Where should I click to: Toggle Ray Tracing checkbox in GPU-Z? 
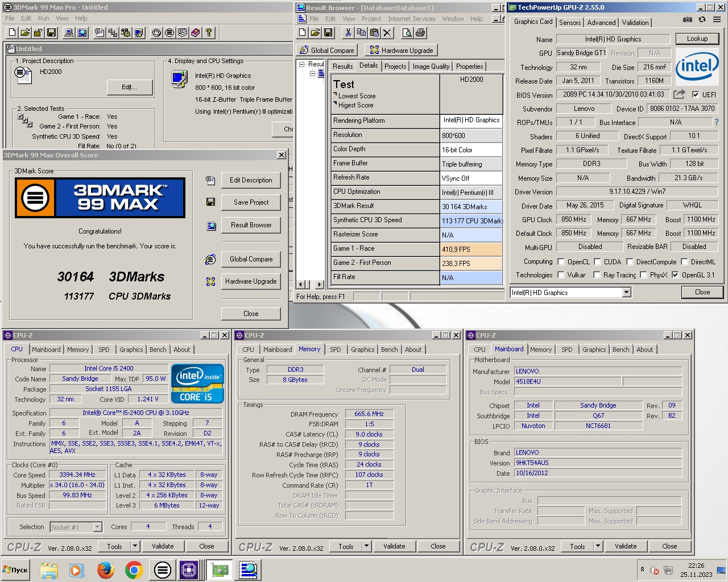click(597, 275)
